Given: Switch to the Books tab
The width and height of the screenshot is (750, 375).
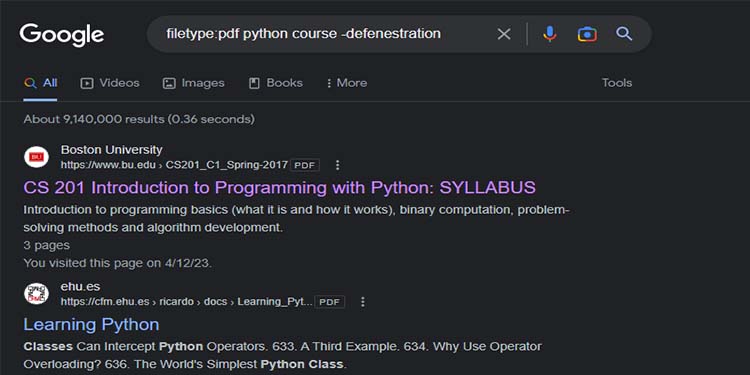Looking at the screenshot, I should tap(276, 83).
